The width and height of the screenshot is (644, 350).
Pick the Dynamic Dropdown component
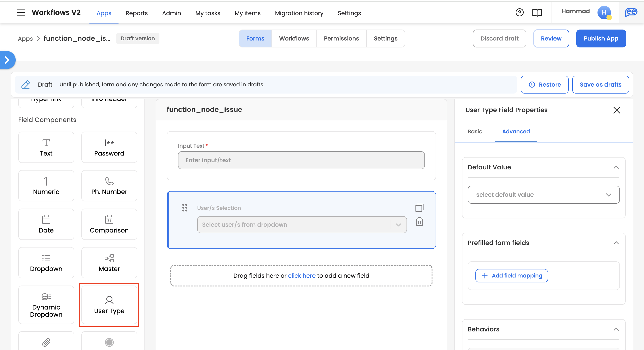click(46, 305)
